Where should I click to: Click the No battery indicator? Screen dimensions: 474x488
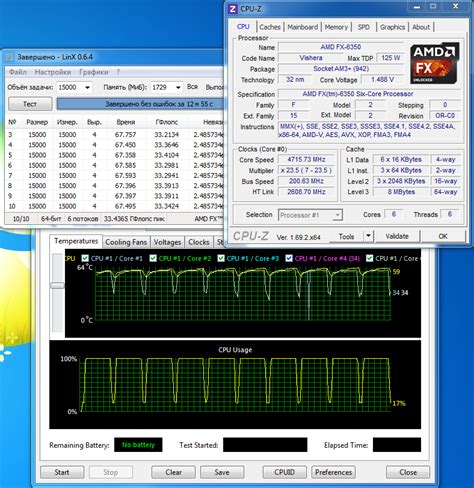(138, 445)
